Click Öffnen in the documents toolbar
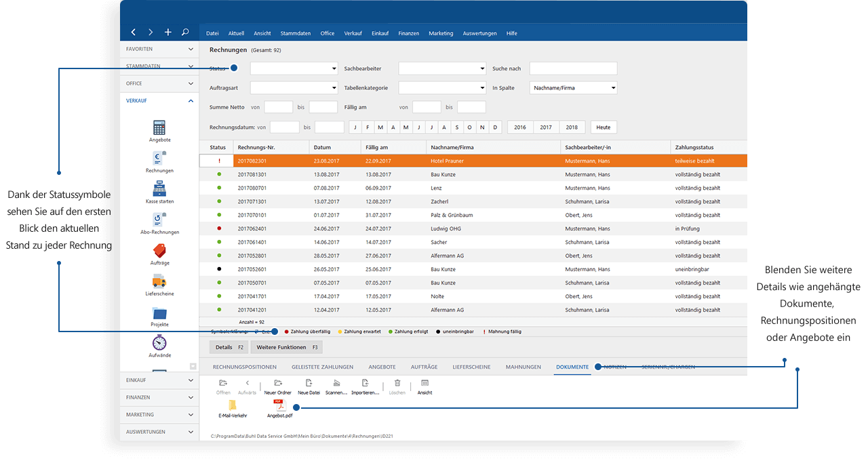868x463 pixels. [223, 387]
